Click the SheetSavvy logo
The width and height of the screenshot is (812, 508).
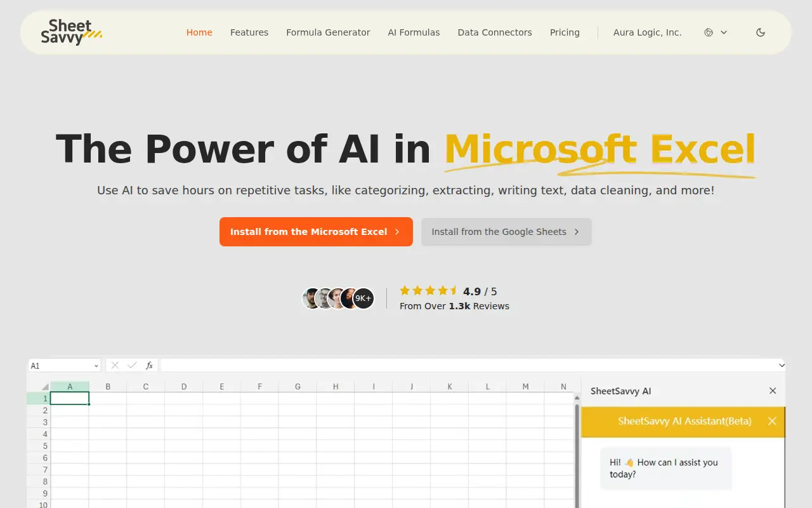(x=71, y=32)
